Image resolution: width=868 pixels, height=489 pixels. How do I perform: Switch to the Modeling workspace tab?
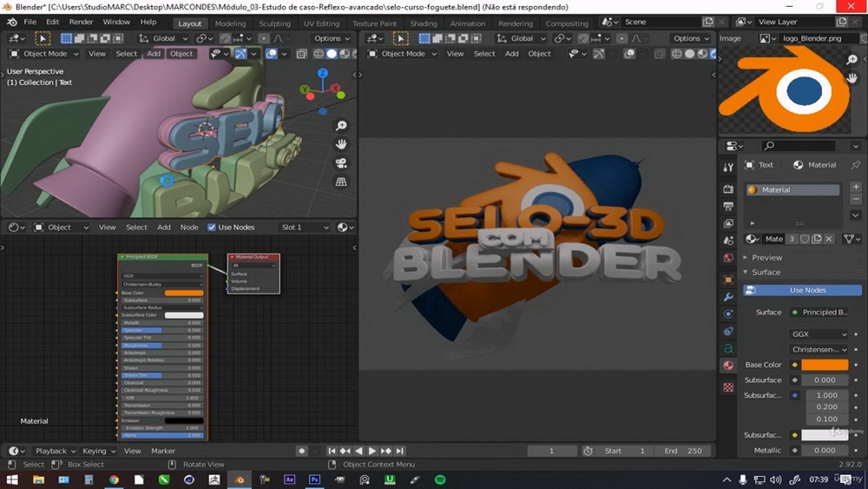230,23
